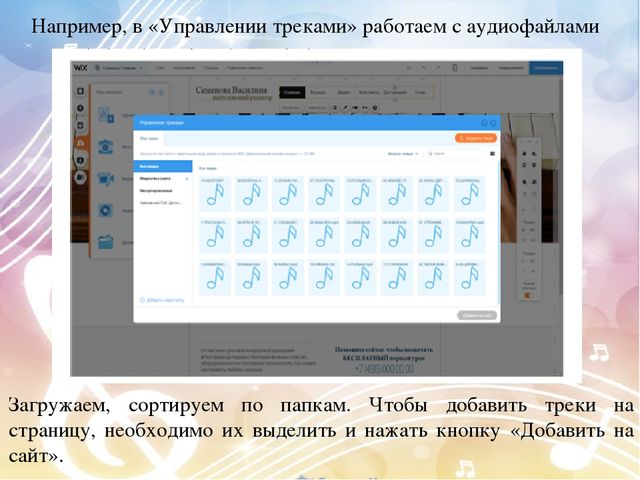Click the help icon in uploads panel header
The image size is (640, 480).
[x=152, y=93]
